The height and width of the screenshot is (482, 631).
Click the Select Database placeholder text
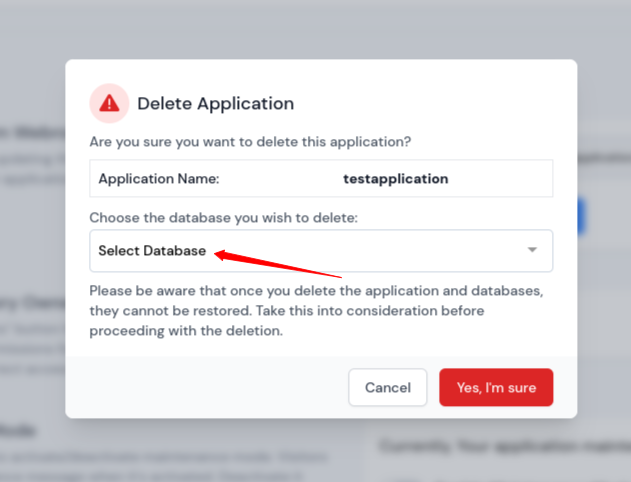pos(152,251)
